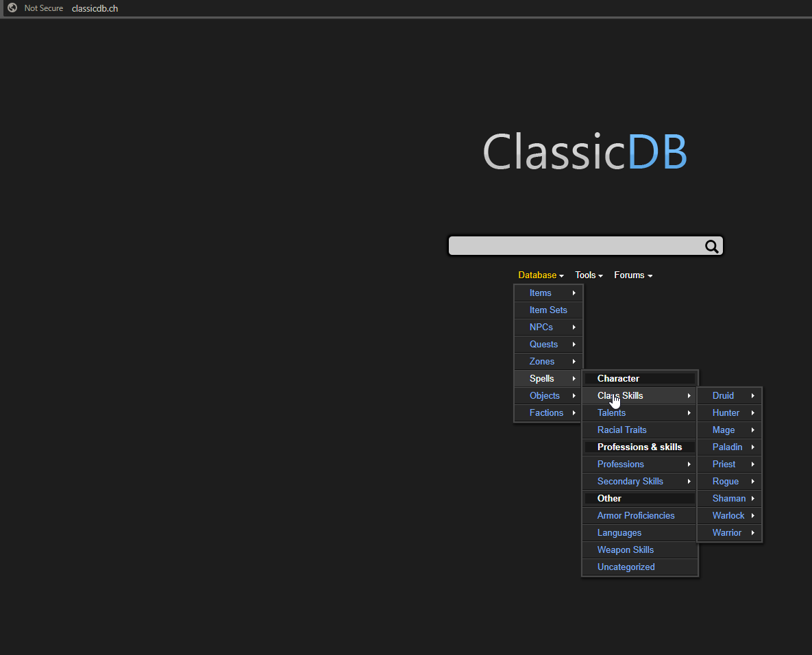Screen dimensions: 812x655
Task: Select Class Skills in the Spells submenu
Action: coord(640,395)
